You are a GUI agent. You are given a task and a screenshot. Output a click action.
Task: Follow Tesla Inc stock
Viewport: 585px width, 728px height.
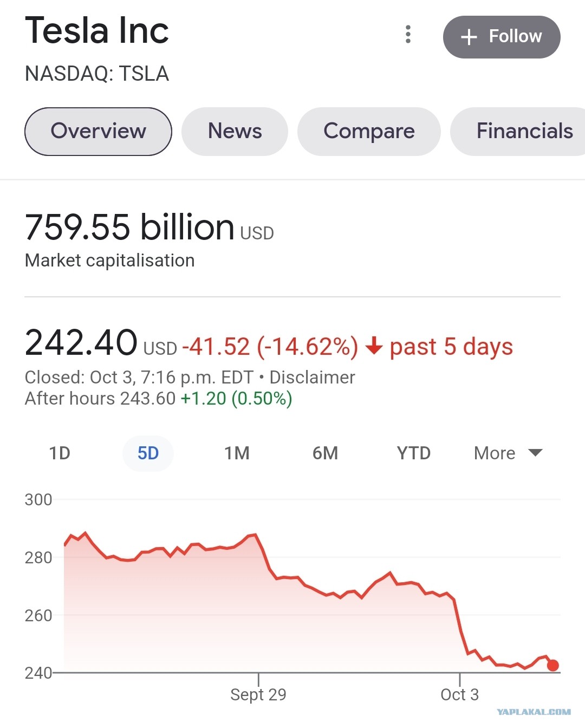pos(502,37)
